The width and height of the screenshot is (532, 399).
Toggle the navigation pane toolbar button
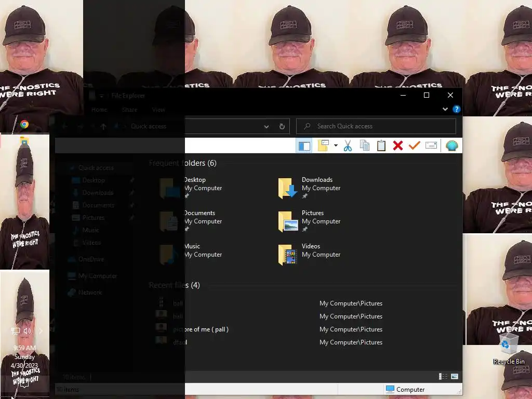(x=304, y=146)
